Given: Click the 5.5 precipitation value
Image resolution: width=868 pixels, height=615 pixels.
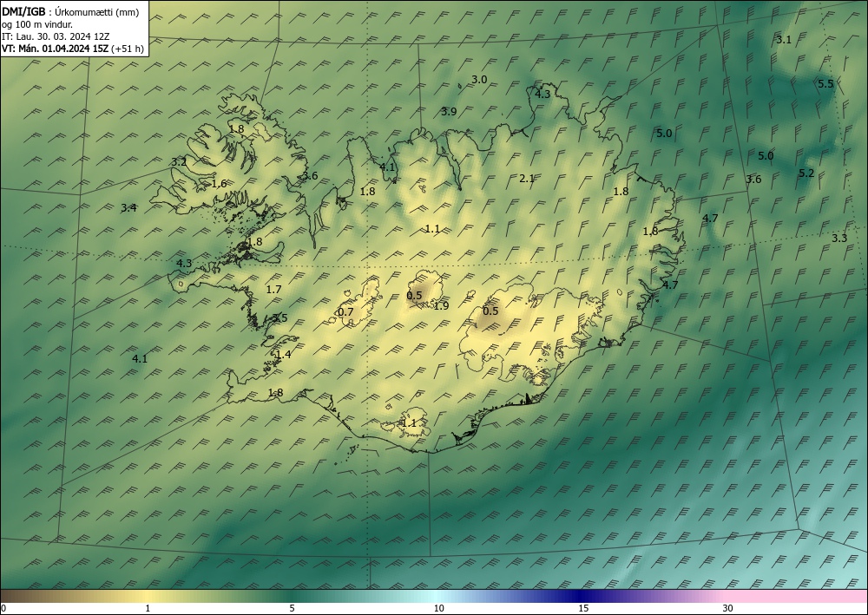Looking at the screenshot, I should tap(825, 84).
